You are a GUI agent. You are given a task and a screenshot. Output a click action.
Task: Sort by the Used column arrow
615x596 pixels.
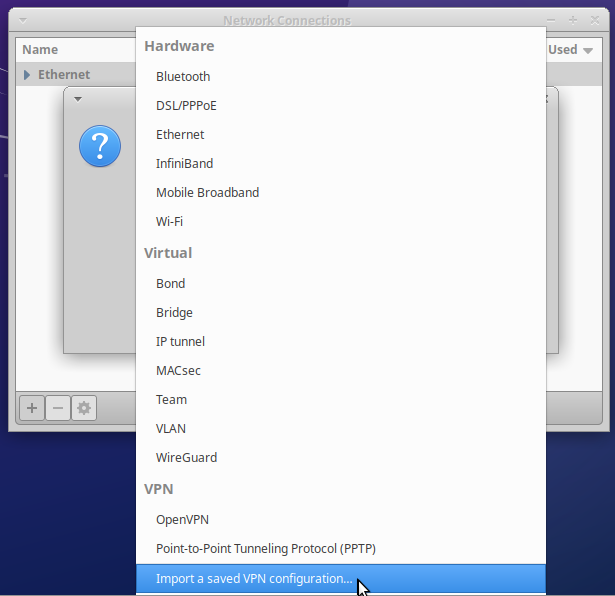click(x=587, y=50)
